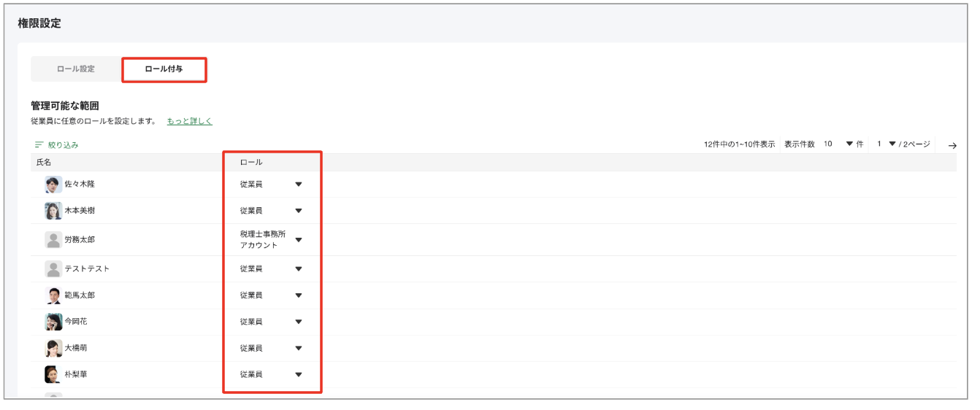
Task: Click the next page arrow icon
Action: click(952, 145)
